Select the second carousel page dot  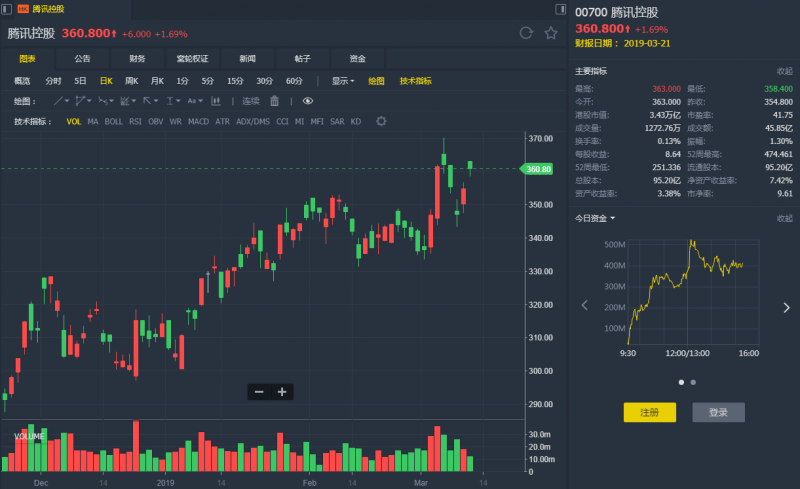693,382
